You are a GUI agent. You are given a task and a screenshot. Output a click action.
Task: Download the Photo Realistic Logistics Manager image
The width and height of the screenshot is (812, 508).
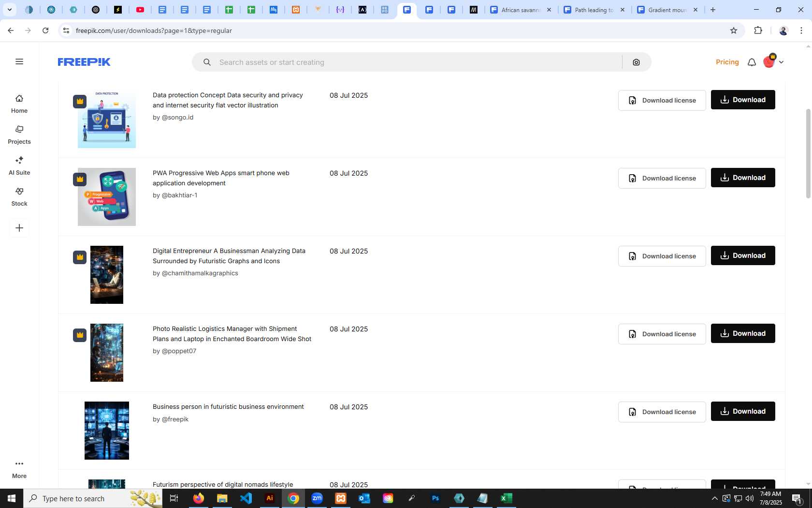(743, 333)
